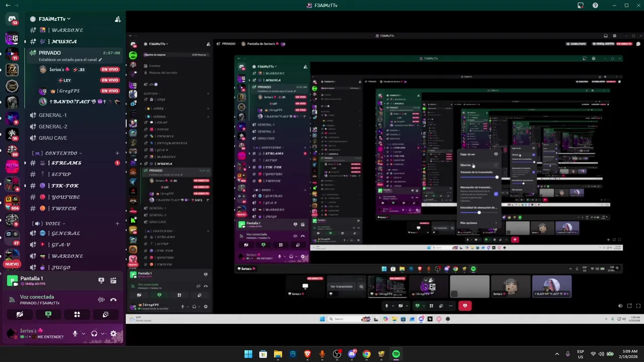Watch LEY's EN VIVO stream badge
This screenshot has height=362, width=644.
pos(110,80)
